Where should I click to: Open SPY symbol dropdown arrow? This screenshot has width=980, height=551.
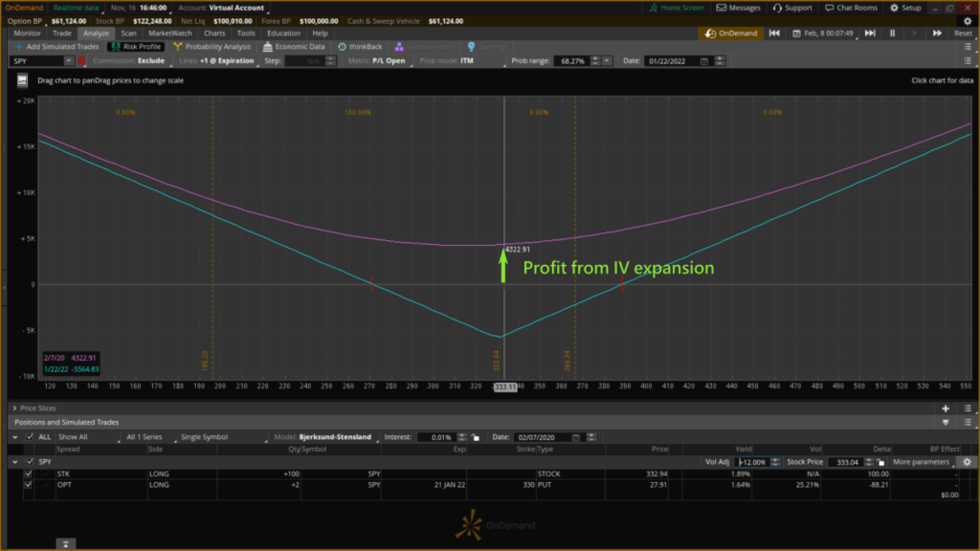pyautogui.click(x=68, y=60)
